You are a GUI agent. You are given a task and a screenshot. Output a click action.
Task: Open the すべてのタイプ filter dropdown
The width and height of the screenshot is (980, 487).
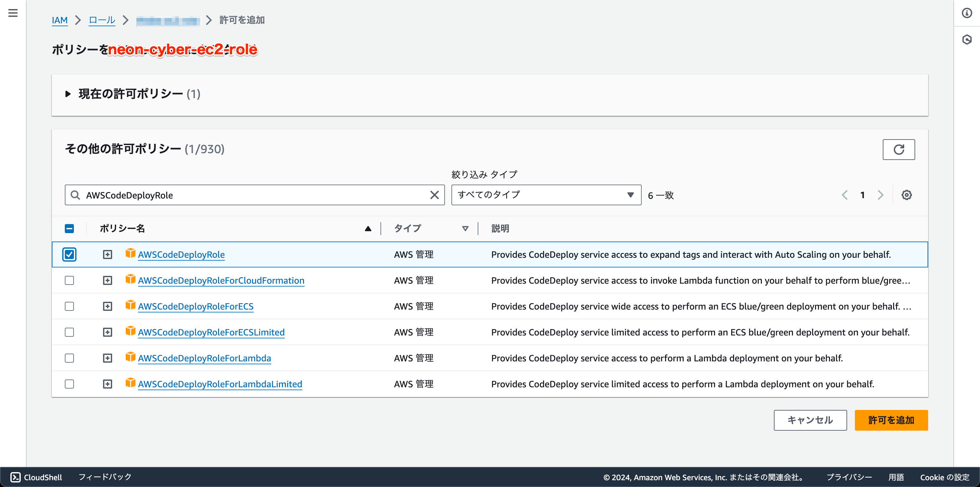(x=546, y=195)
